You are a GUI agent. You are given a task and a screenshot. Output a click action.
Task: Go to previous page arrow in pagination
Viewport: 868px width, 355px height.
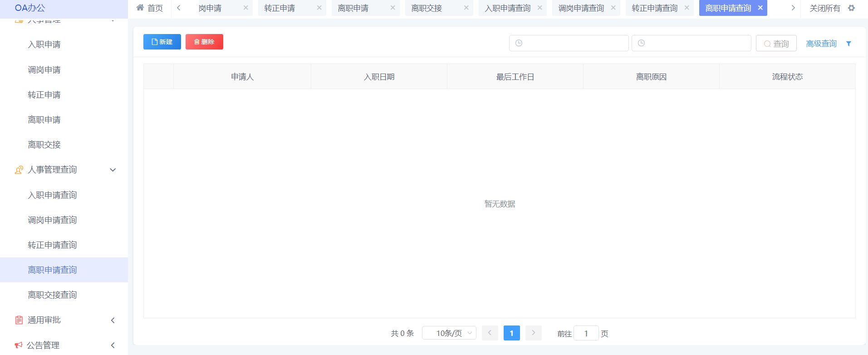(x=490, y=333)
